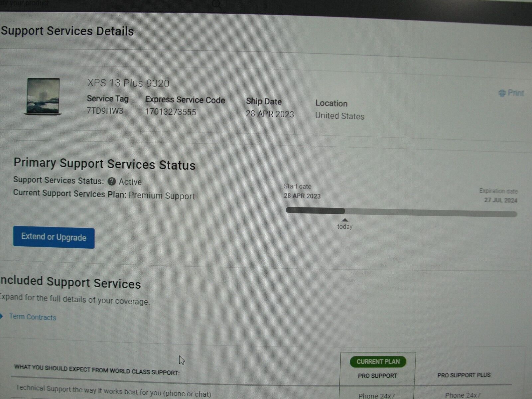Click the XPS 13 Plus 9320 title
This screenshot has width=532, height=399.
point(128,83)
